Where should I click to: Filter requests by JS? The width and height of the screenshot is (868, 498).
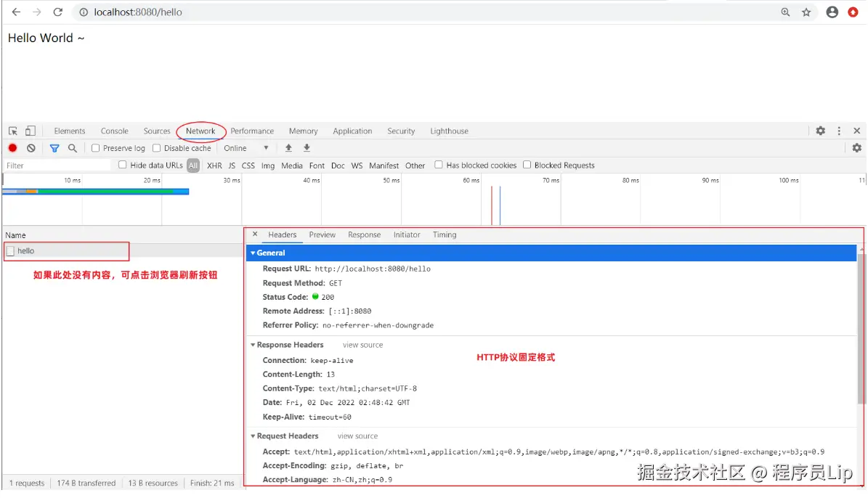point(232,166)
